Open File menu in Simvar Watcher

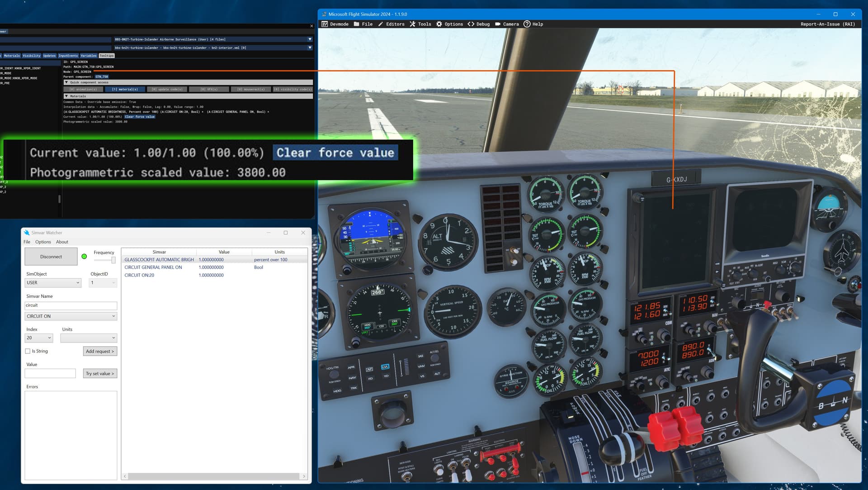tap(27, 242)
